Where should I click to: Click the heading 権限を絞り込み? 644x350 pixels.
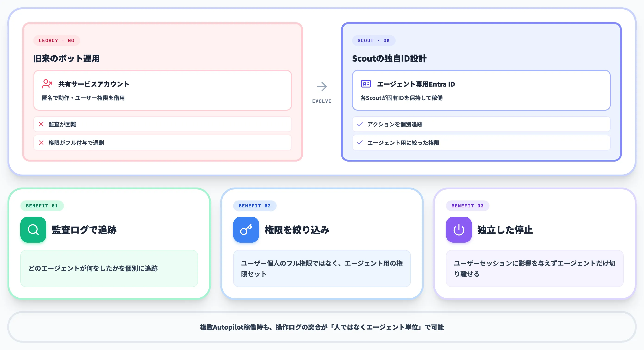(x=297, y=230)
